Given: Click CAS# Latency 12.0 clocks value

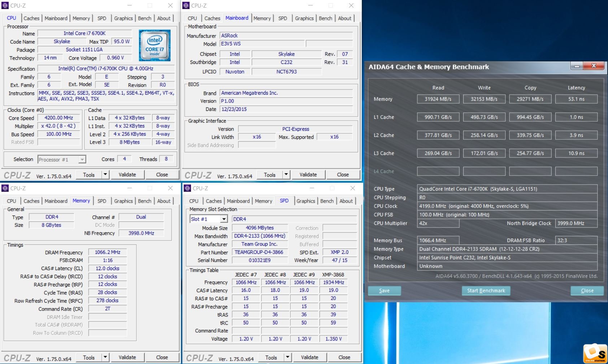Looking at the screenshot, I should (108, 269).
